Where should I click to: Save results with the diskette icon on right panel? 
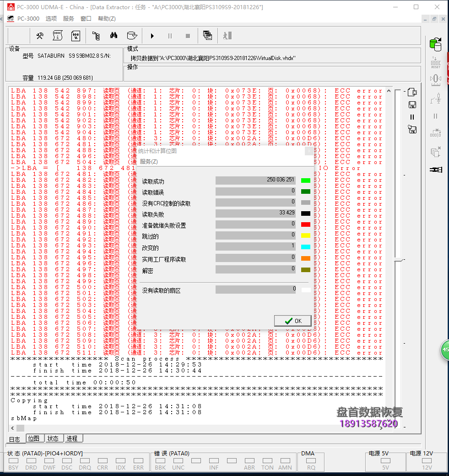click(412, 104)
